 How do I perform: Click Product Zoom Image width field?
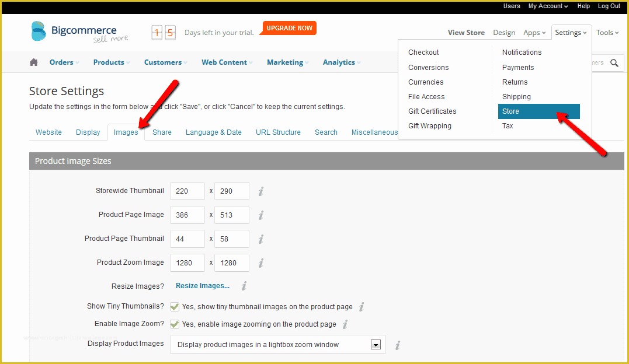[x=187, y=263]
